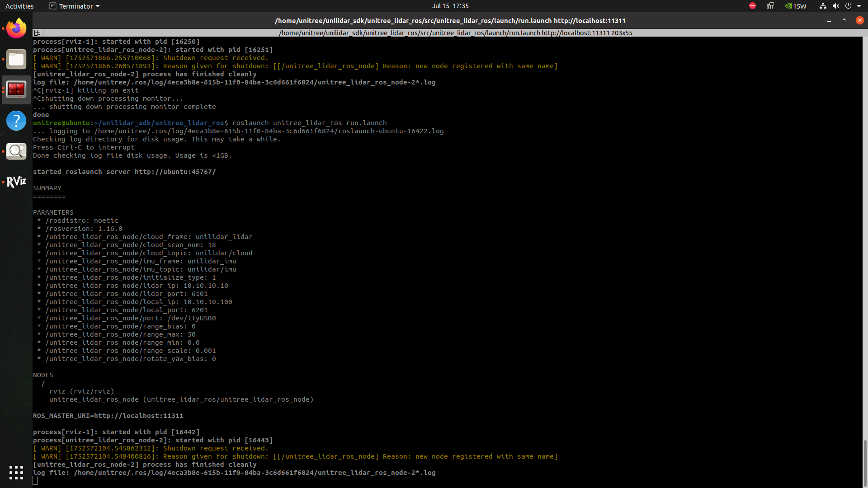The width and height of the screenshot is (868, 488).
Task: Click 'process[rviz-1]: started with pid [16442]'
Action: (116, 432)
